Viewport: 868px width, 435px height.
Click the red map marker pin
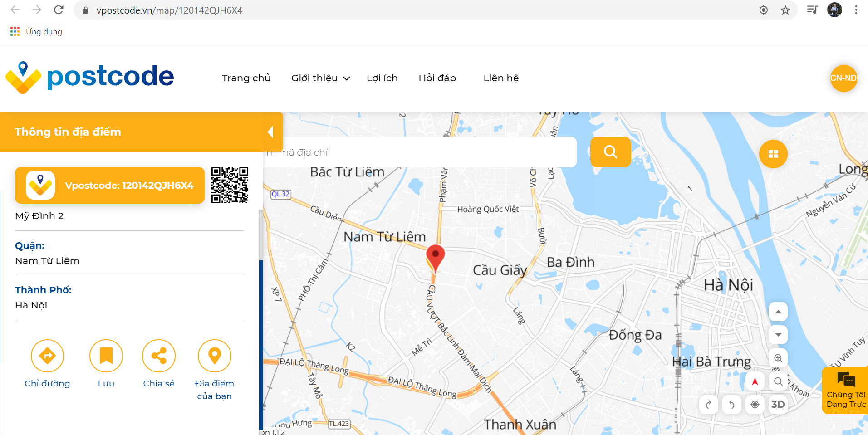click(x=435, y=259)
